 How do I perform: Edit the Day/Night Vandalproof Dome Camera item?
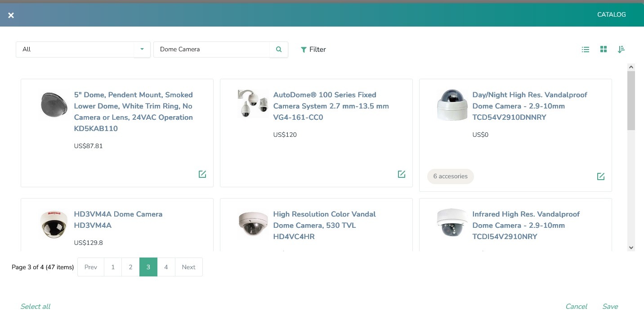point(601,176)
